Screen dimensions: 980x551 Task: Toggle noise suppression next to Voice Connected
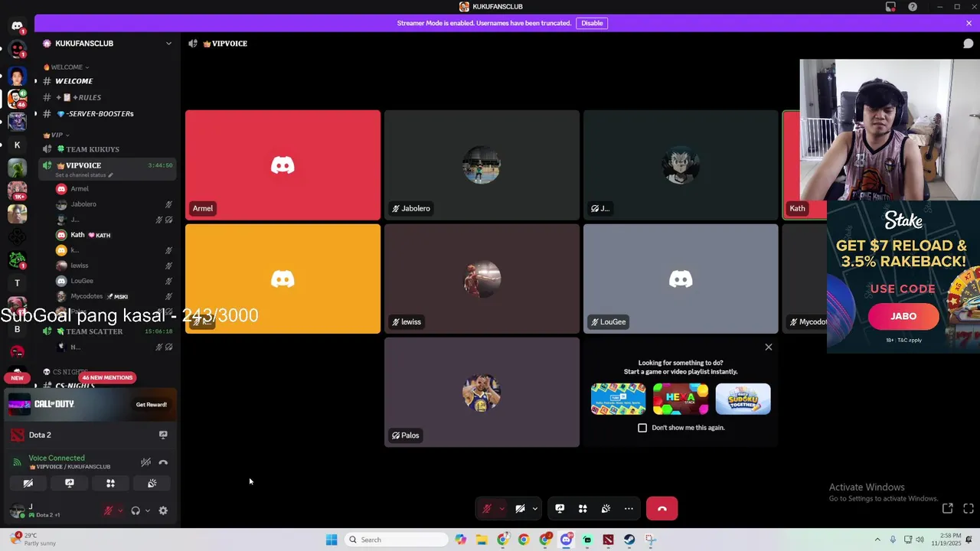coord(145,462)
